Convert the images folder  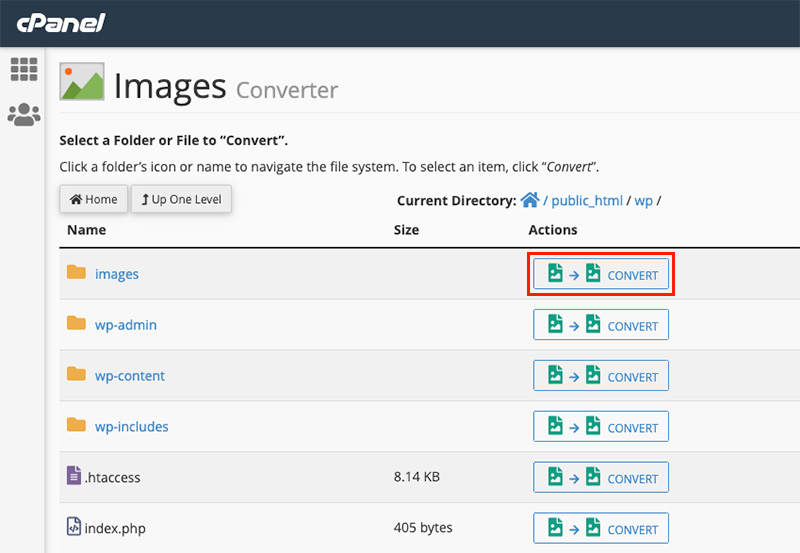601,275
